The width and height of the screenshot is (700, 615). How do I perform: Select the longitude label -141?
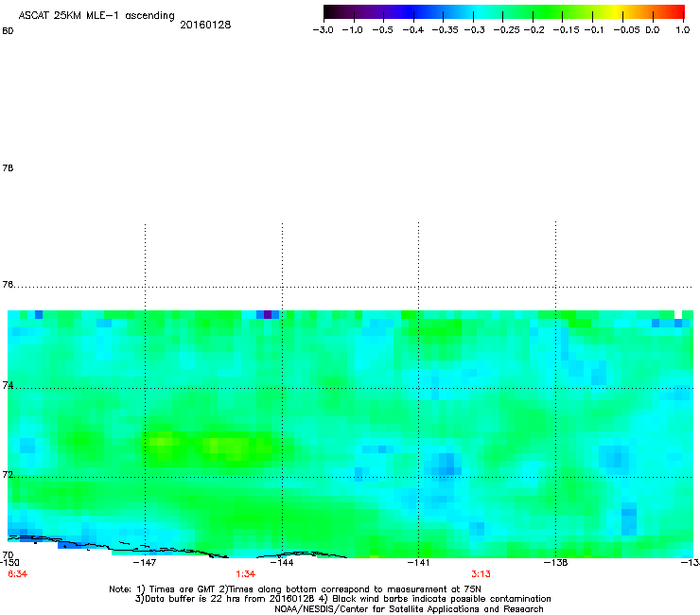418,562
